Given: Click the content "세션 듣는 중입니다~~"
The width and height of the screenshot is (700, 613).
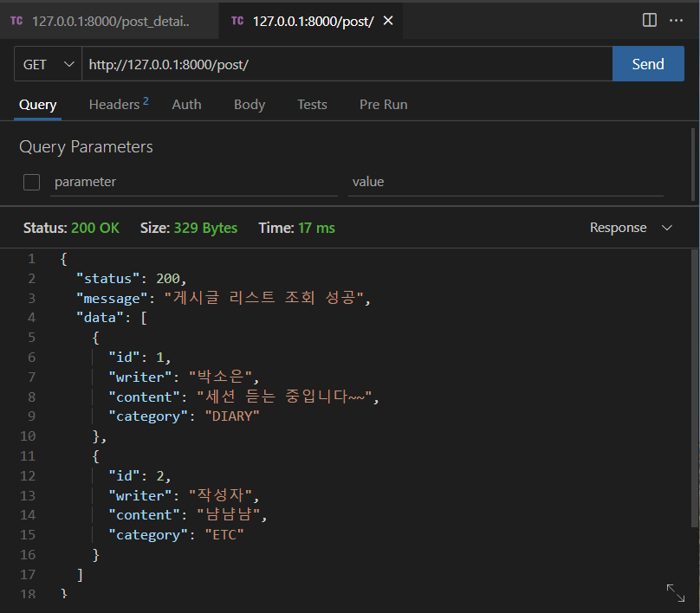Looking at the screenshot, I should 284,397.
